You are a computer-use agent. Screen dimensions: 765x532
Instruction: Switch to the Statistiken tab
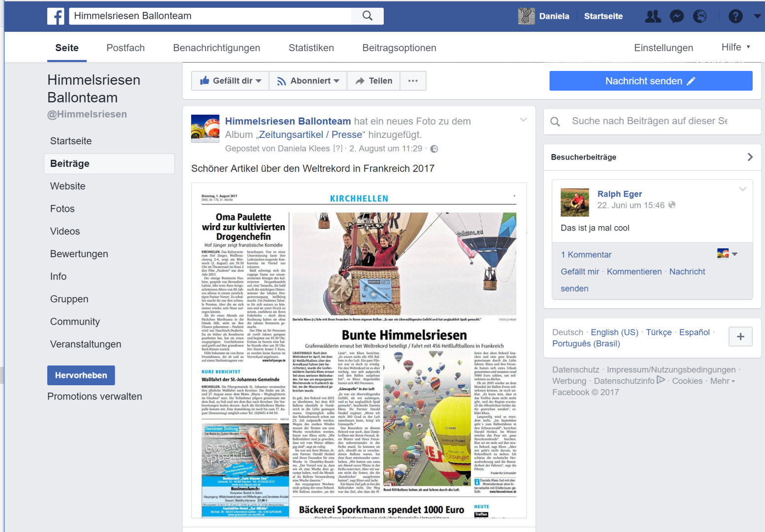(x=311, y=48)
